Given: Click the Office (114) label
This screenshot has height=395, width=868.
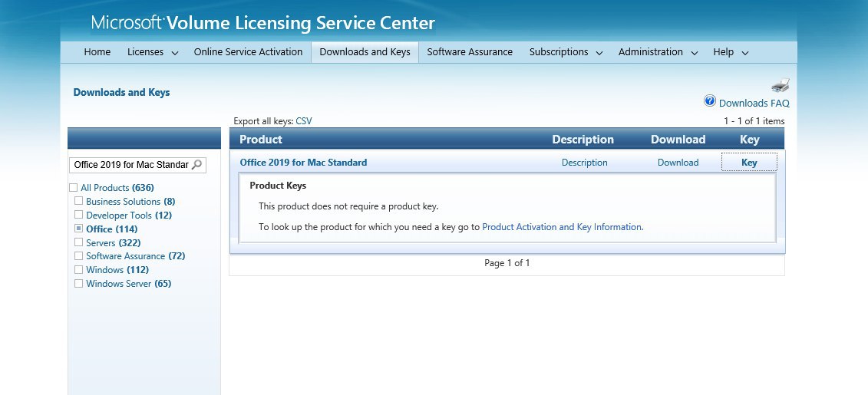Looking at the screenshot, I should (x=112, y=229).
